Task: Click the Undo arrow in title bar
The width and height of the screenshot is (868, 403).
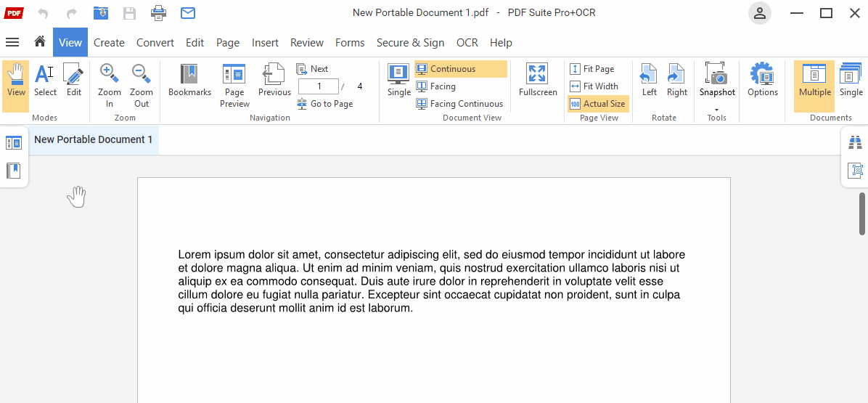Action: point(43,13)
